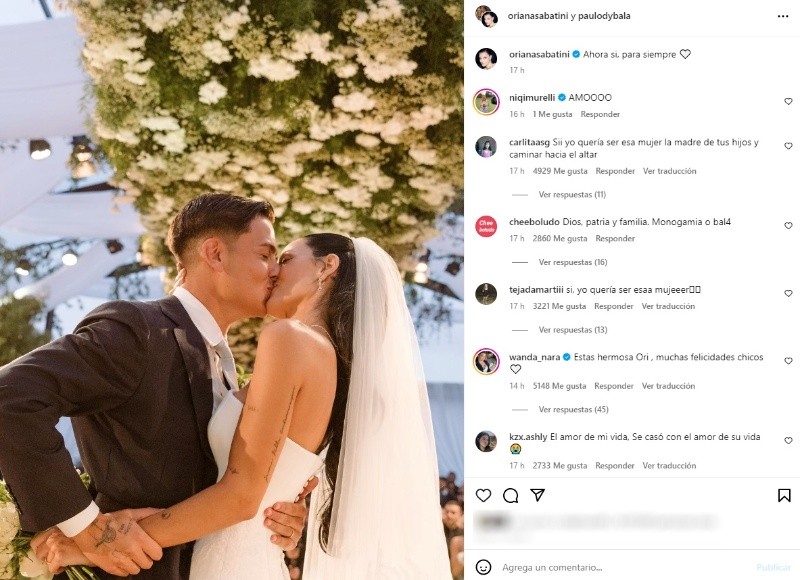Save post with bookmark icon
Image resolution: width=800 pixels, height=580 pixels.
784,495
